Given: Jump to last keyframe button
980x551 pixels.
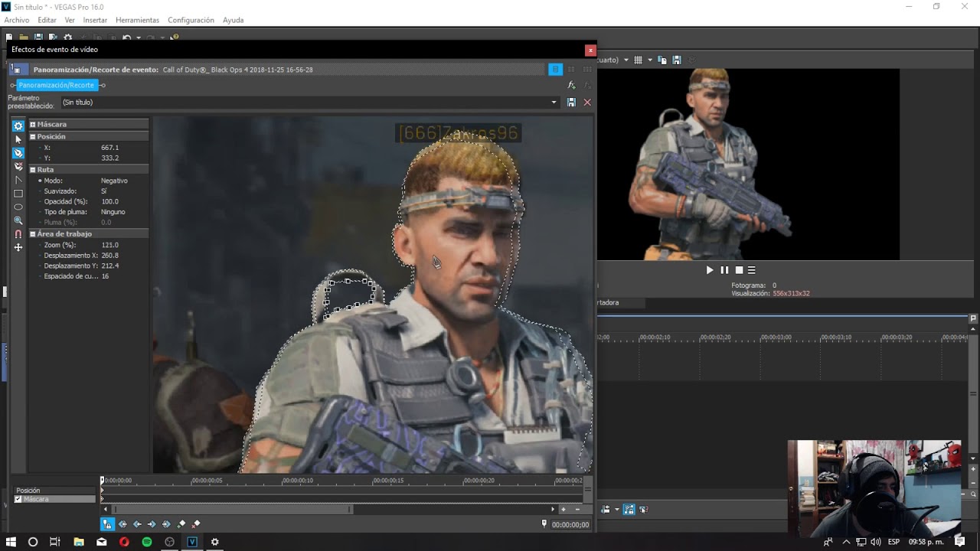Looking at the screenshot, I should pyautogui.click(x=166, y=524).
